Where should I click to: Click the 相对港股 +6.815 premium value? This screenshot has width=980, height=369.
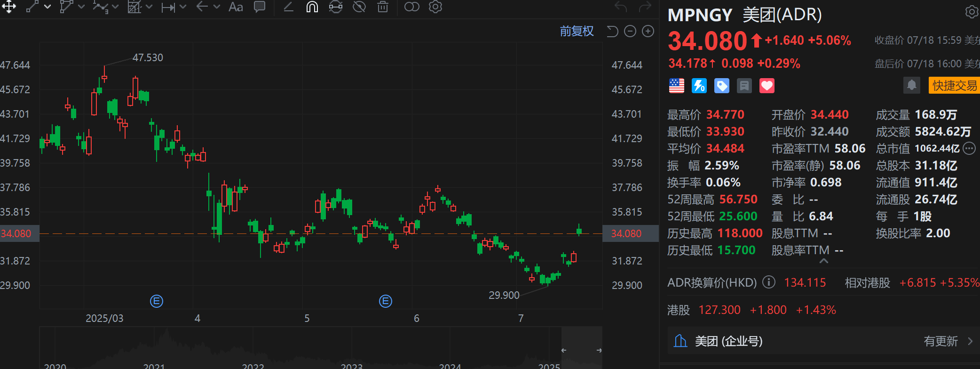[x=917, y=283]
